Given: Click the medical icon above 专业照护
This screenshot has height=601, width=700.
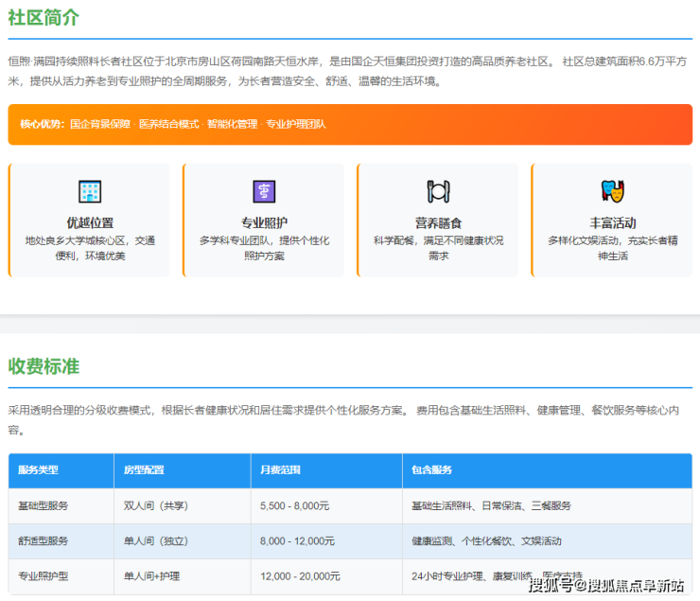Looking at the screenshot, I should 264,191.
